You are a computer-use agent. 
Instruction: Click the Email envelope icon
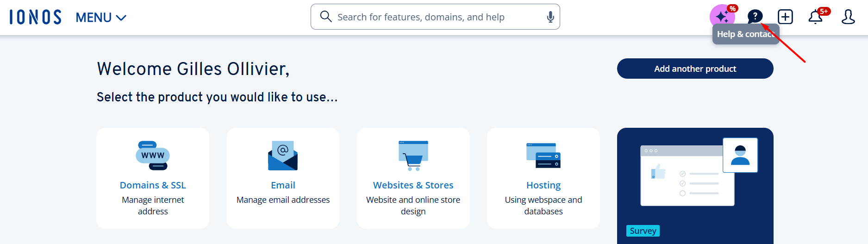pos(283,156)
